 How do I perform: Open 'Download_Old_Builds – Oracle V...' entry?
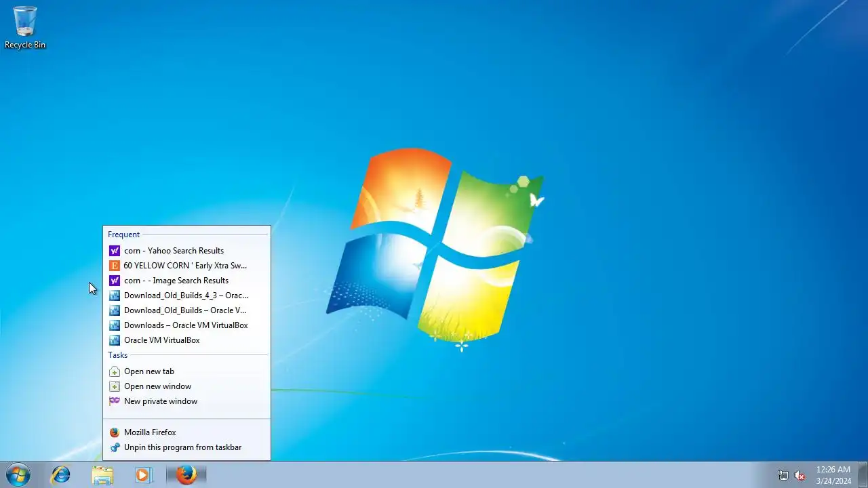coord(186,310)
